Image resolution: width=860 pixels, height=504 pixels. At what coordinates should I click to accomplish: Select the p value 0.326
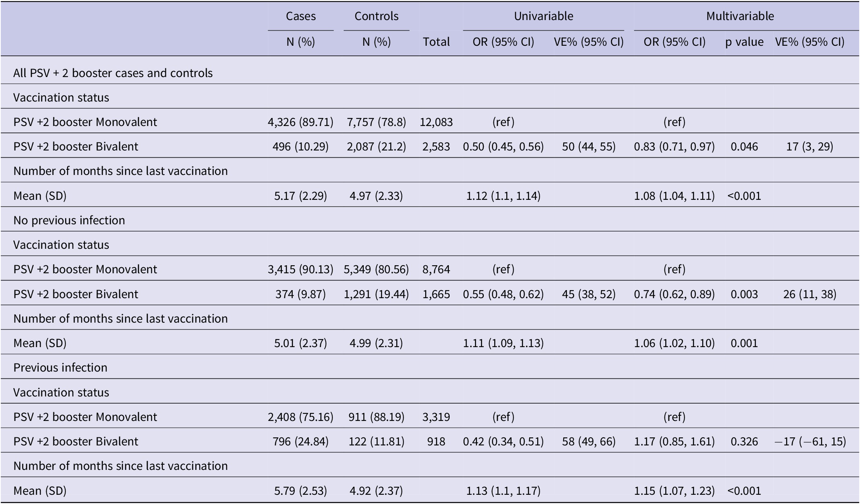[x=744, y=441]
